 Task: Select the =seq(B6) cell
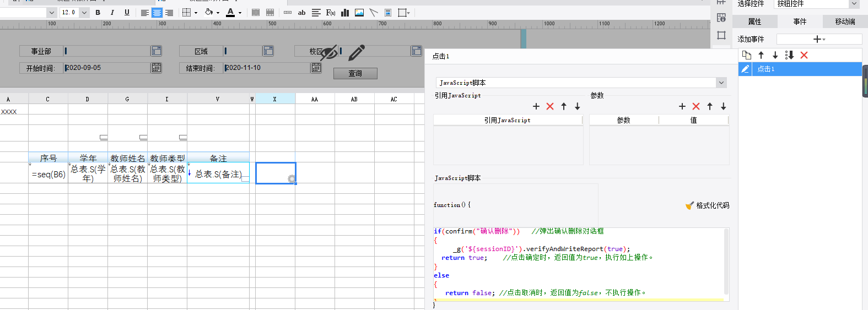click(48, 174)
